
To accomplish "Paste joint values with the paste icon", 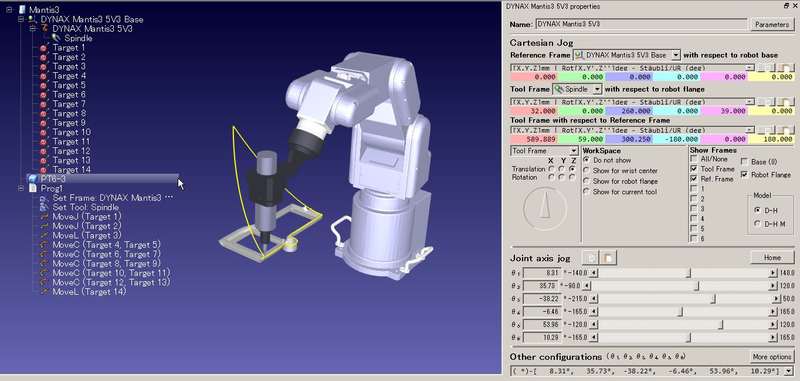I will [608, 258].
